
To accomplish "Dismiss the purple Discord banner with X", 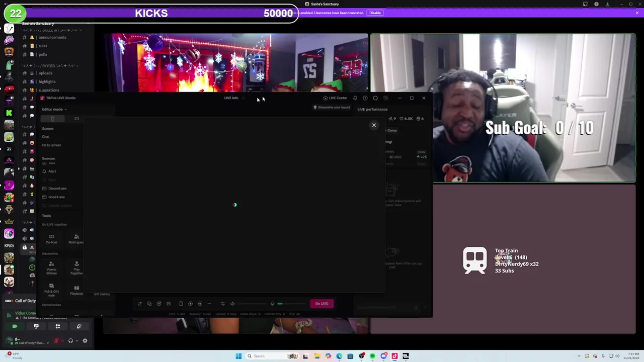I will (637, 13).
